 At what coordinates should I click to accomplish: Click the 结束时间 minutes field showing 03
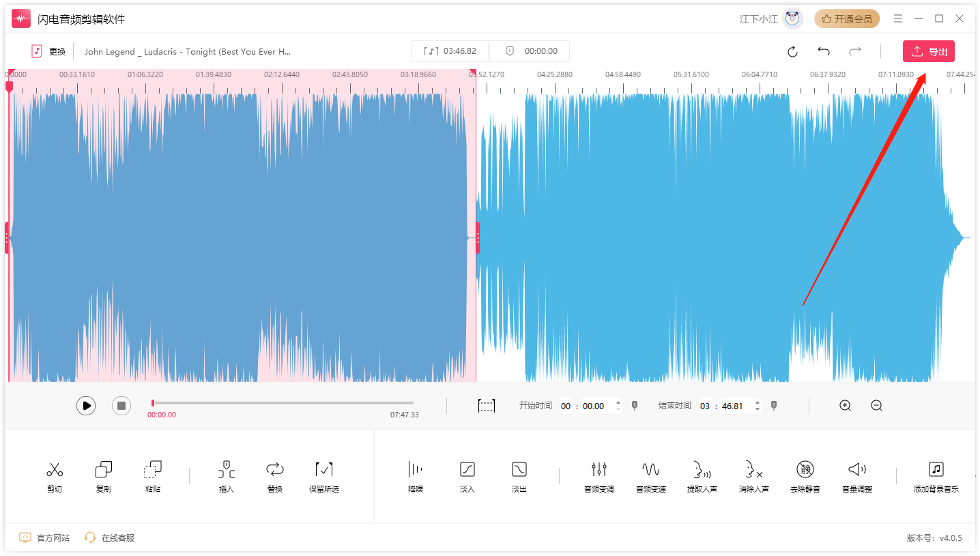(705, 406)
